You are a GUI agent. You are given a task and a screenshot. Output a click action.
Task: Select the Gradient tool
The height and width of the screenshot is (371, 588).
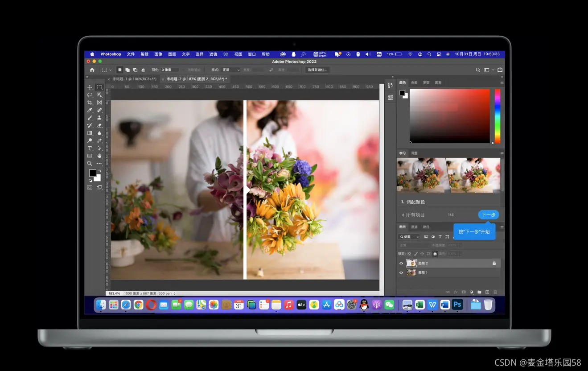[x=90, y=133]
